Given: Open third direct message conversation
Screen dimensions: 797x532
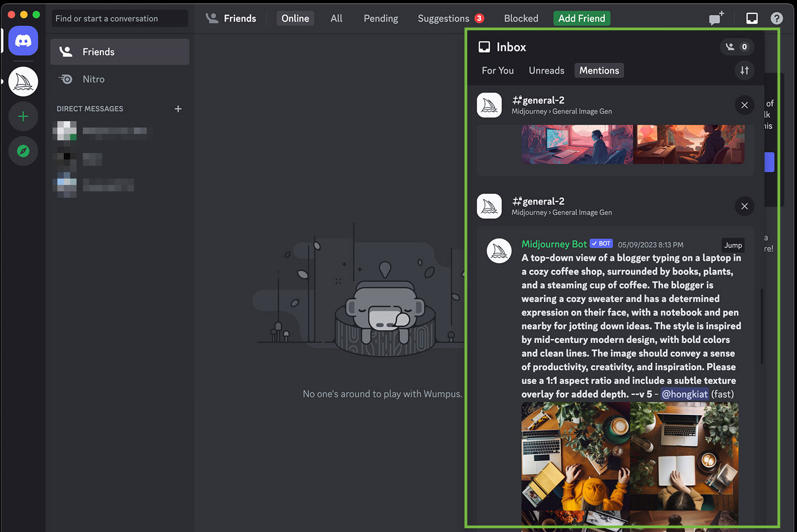Looking at the screenshot, I should pos(120,185).
